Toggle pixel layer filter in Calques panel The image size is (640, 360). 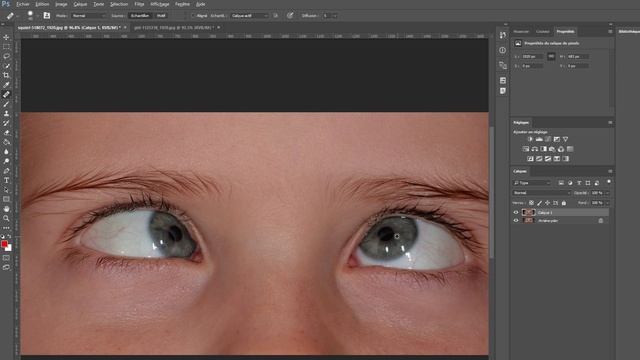(561, 183)
